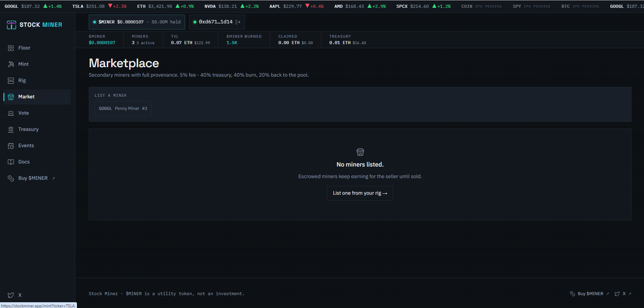This screenshot has width=644, height=308.
Task: Click the $MINER balance held pill
Action: (x=137, y=22)
